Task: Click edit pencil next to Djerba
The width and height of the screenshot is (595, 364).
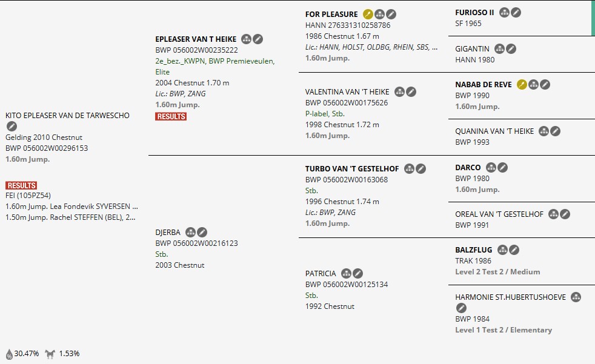Action: (202, 232)
